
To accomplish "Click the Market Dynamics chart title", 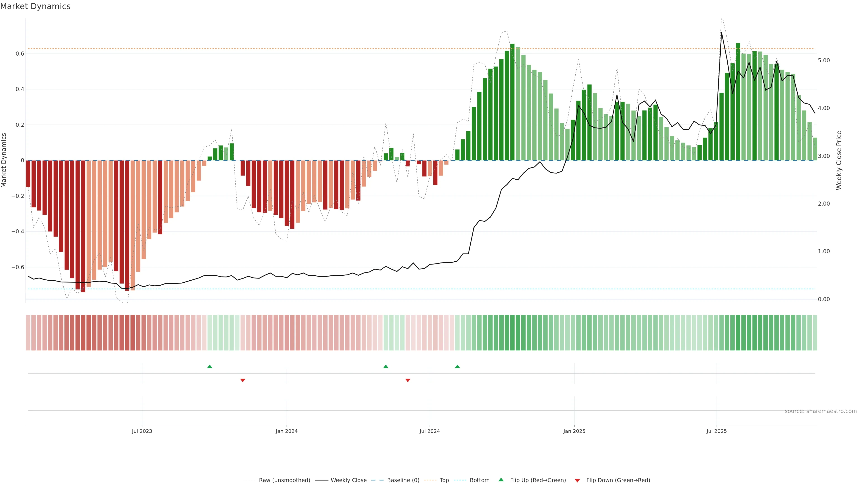I will pyautogui.click(x=35, y=6).
